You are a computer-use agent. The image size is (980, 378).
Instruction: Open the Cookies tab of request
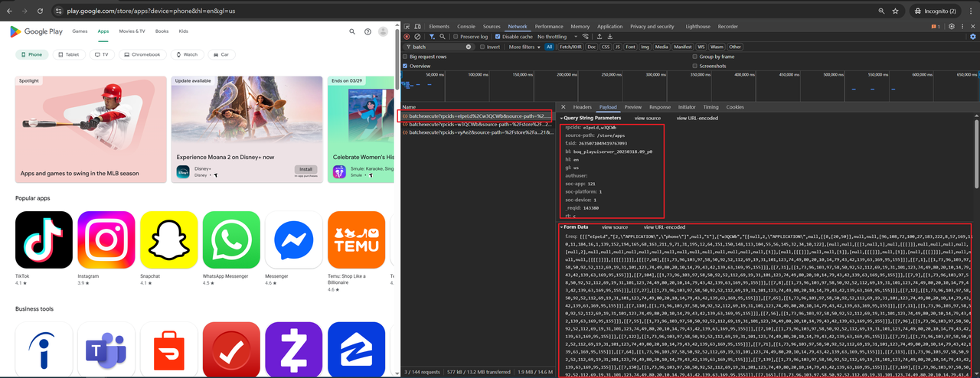coord(735,107)
